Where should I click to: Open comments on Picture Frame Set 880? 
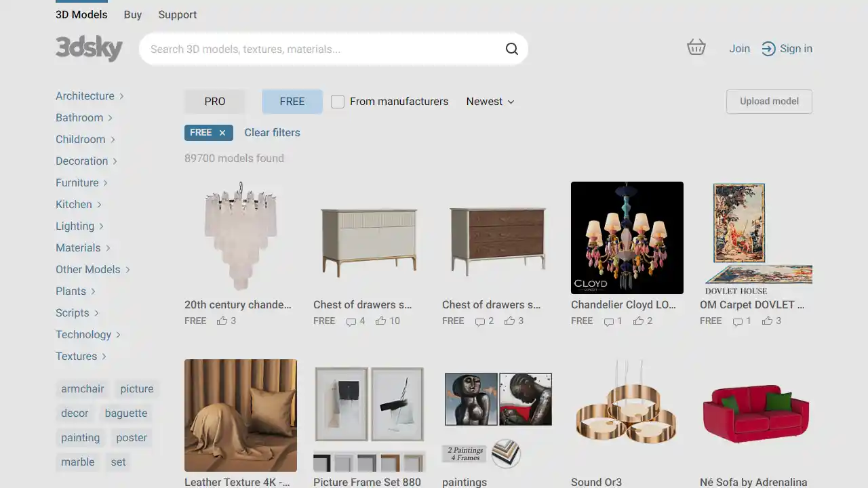349,487
